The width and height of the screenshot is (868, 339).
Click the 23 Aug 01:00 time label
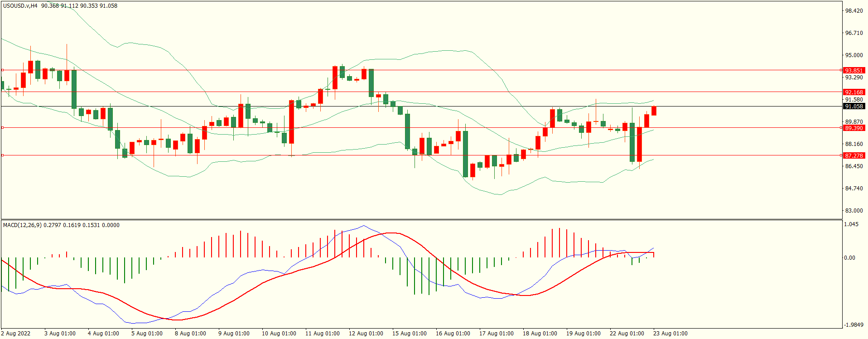(x=670, y=334)
